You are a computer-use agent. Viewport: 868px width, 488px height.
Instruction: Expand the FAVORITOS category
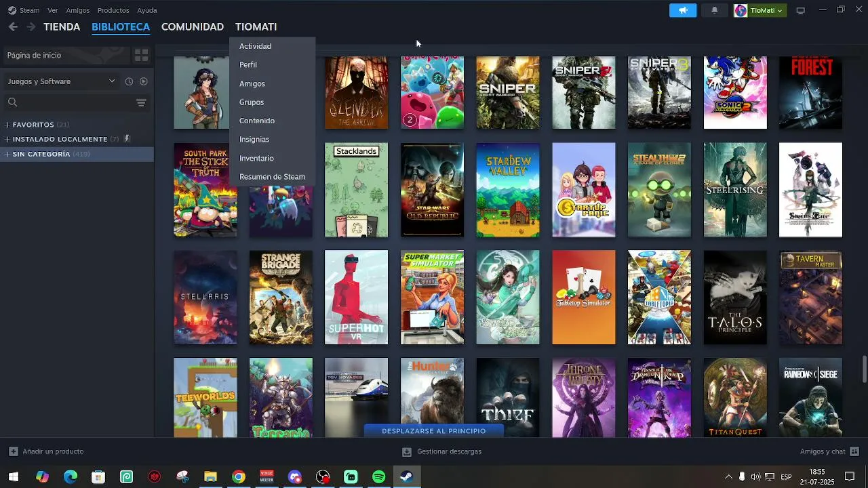pos(7,125)
